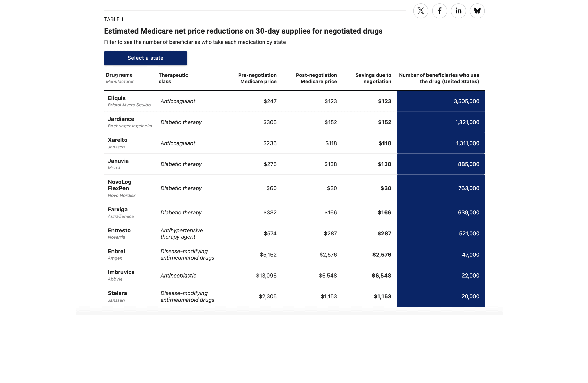Viewport: 588px width, 383px height.
Task: Click the $2,305 pre-negotiation price for Stelara
Action: (x=267, y=296)
